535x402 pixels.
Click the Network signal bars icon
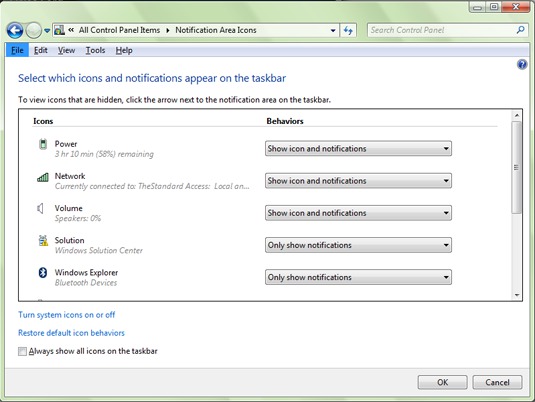click(43, 177)
